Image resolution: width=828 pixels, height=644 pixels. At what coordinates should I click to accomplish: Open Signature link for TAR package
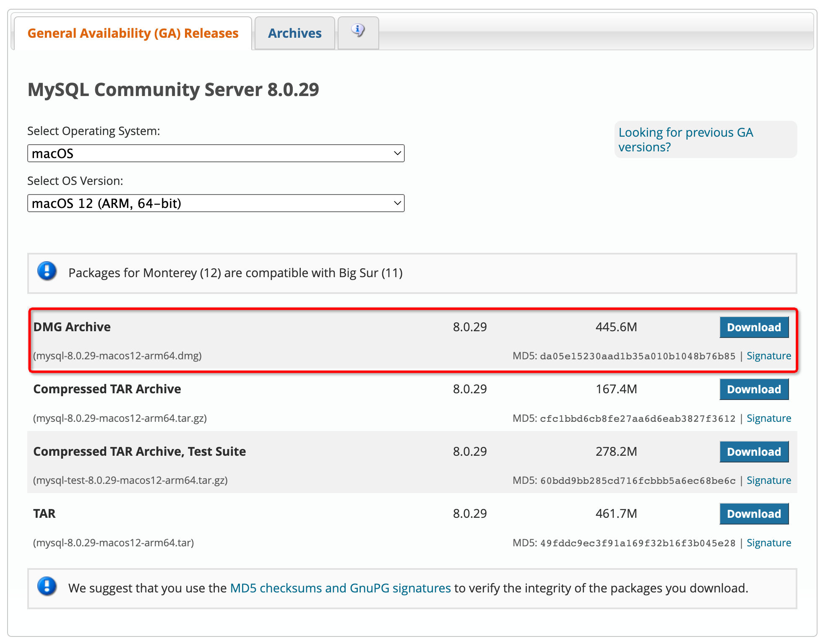[x=768, y=543]
